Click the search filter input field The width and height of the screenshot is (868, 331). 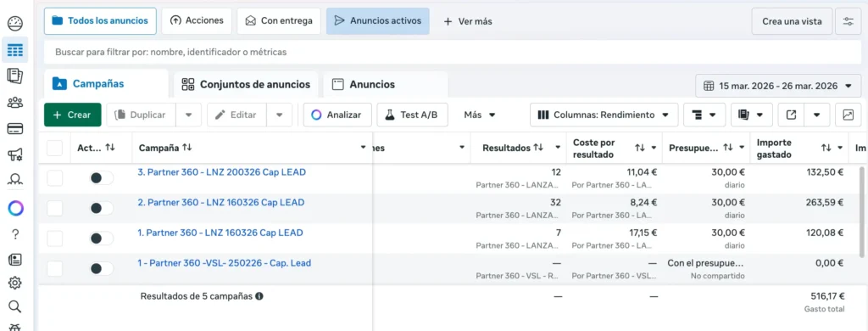pyautogui.click(x=453, y=52)
